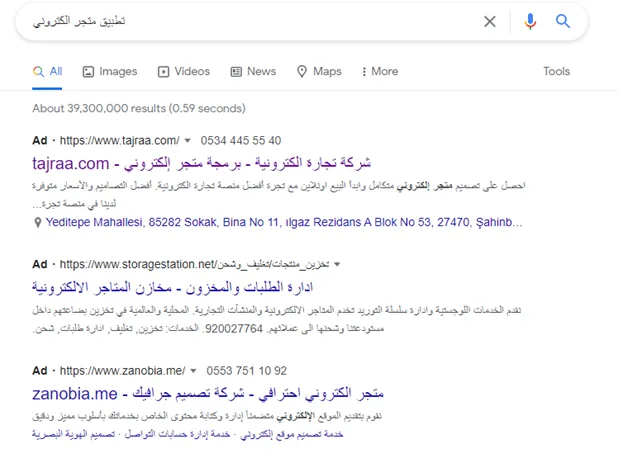
Task: Click the Images tab picture icon
Action: pyautogui.click(x=88, y=72)
